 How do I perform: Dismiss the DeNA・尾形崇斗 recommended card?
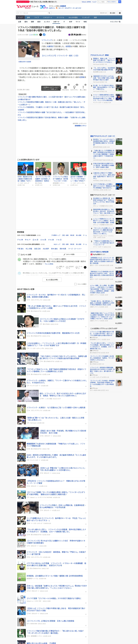33,185
